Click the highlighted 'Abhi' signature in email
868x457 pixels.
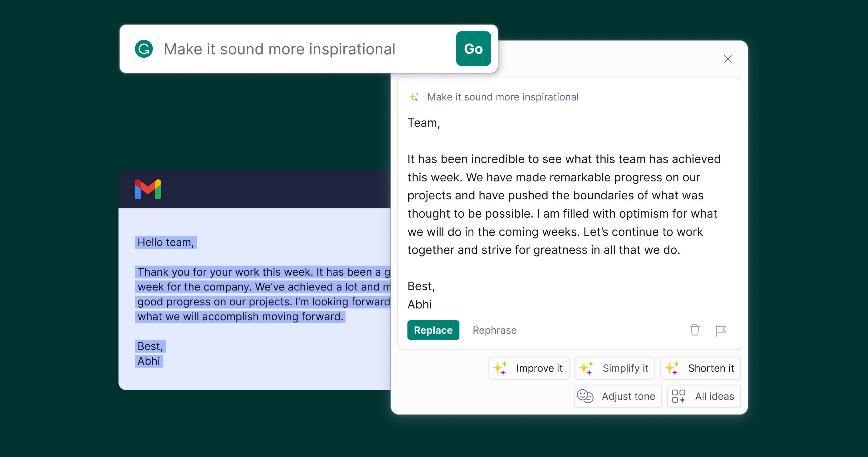click(148, 361)
